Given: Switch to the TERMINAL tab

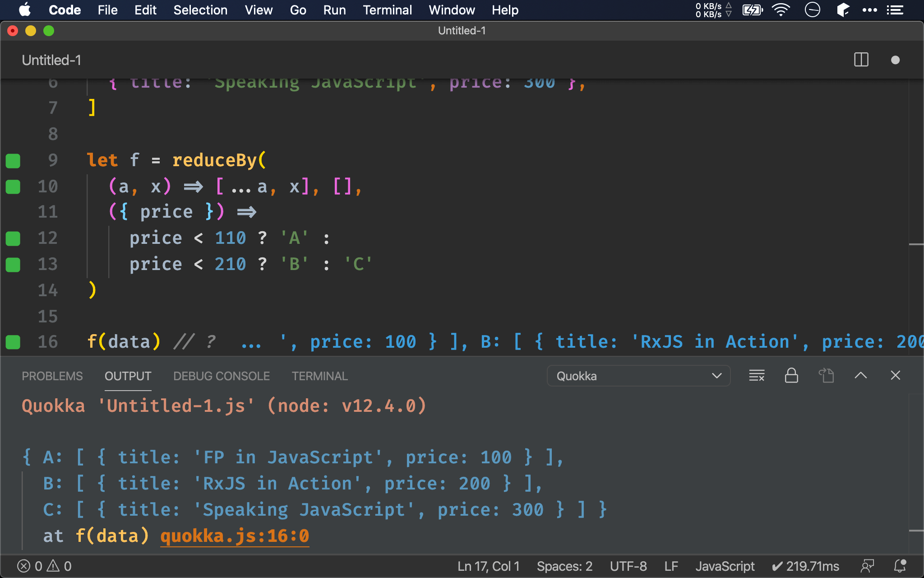Looking at the screenshot, I should [319, 376].
